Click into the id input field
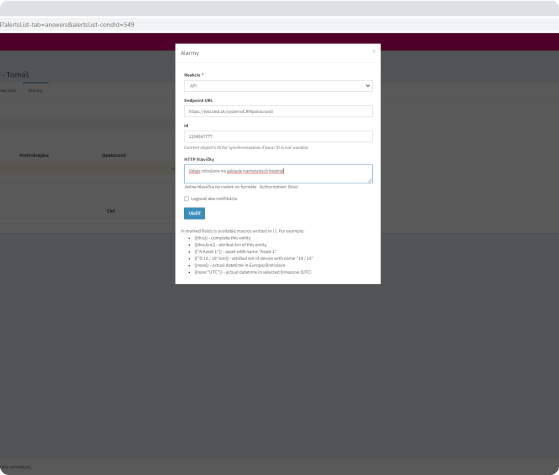The width and height of the screenshot is (559, 475). pos(278,137)
